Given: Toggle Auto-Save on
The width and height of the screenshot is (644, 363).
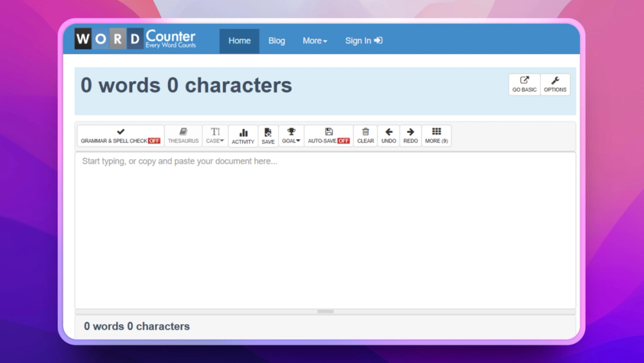Looking at the screenshot, I should click(x=328, y=135).
